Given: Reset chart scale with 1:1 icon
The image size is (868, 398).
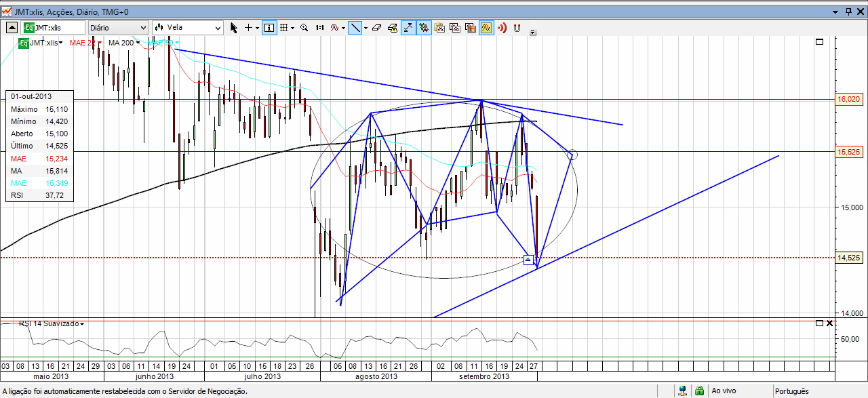Looking at the screenshot, I should click(x=319, y=28).
